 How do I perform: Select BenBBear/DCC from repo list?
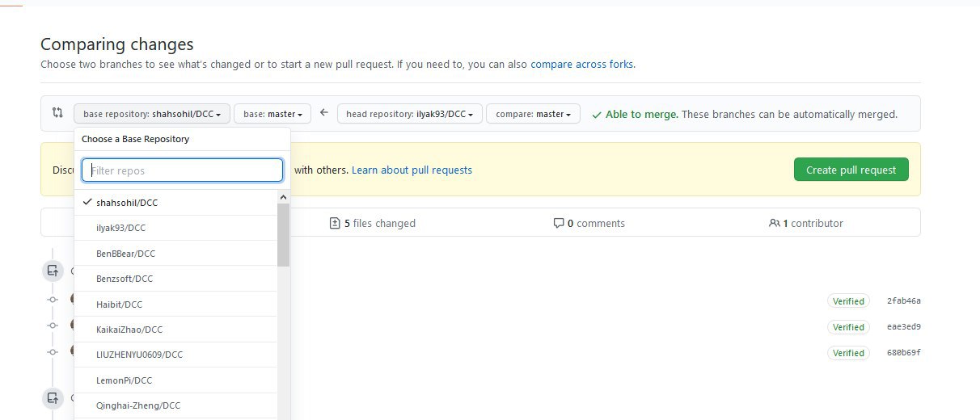pyautogui.click(x=175, y=254)
